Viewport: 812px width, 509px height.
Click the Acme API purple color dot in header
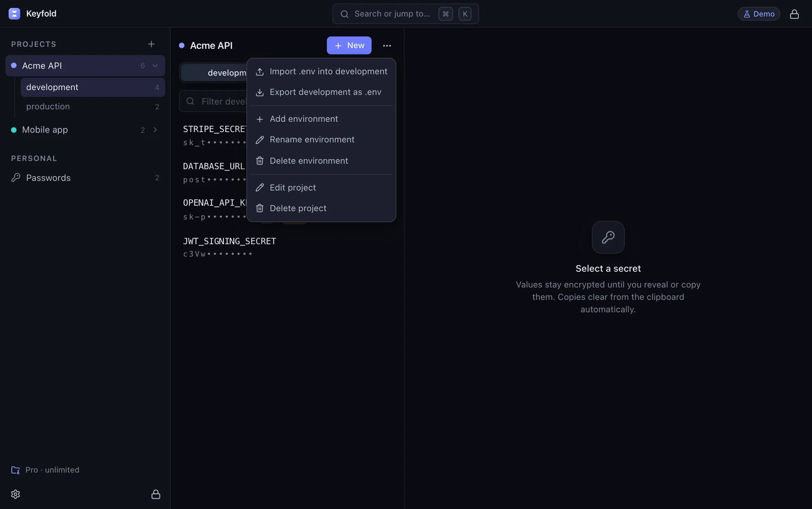(182, 45)
